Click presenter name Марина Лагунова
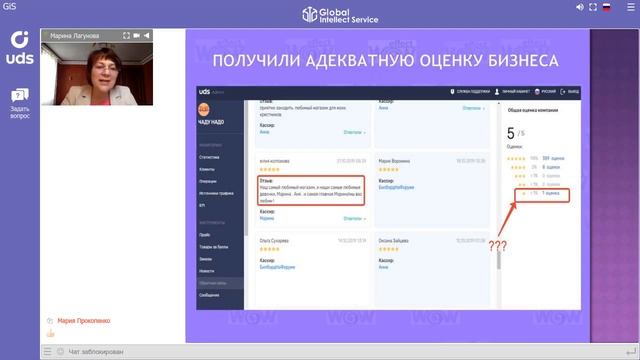Image resolution: width=640 pixels, height=360 pixels. pos(74,36)
